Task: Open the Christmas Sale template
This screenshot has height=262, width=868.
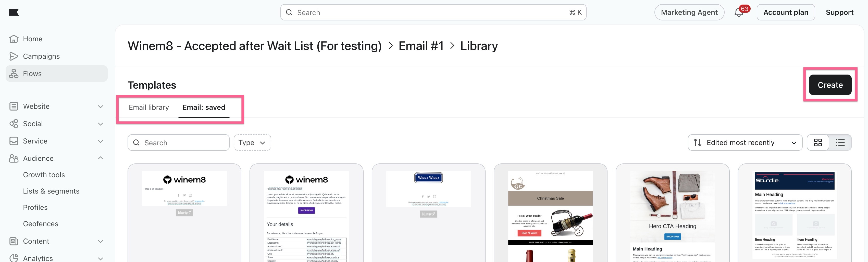Action: [x=550, y=213]
